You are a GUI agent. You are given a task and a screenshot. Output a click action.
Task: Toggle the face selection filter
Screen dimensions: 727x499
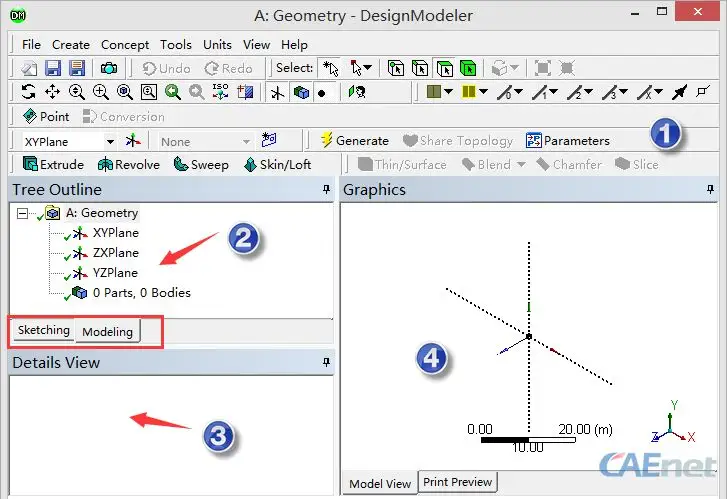[x=445, y=69]
